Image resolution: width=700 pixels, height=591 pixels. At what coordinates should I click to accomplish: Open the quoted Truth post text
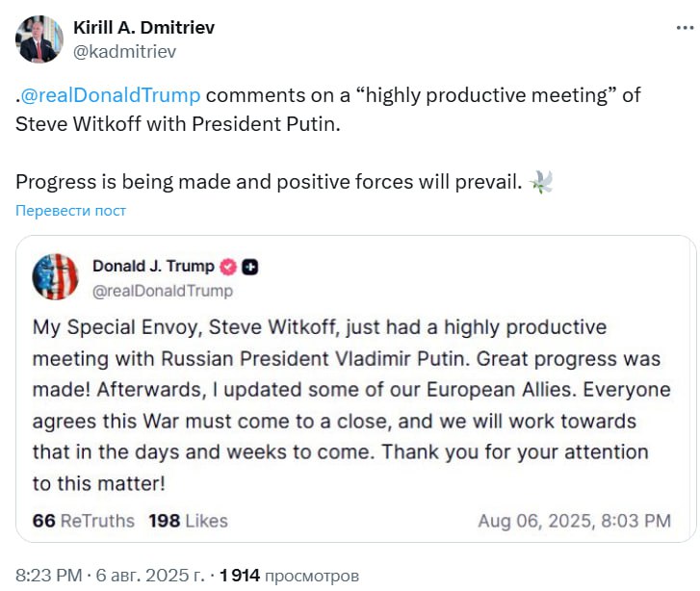[347, 404]
